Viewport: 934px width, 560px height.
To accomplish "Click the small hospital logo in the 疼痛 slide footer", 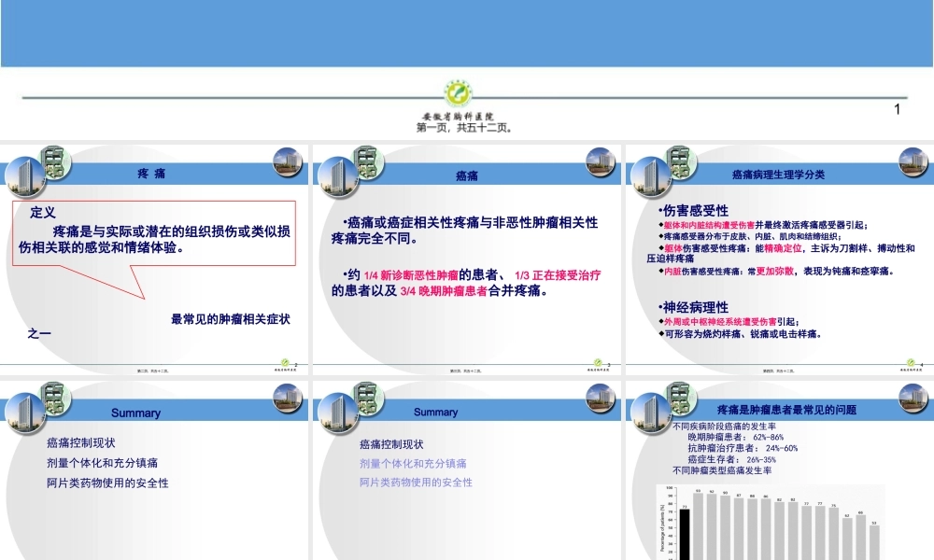I will point(286,361).
